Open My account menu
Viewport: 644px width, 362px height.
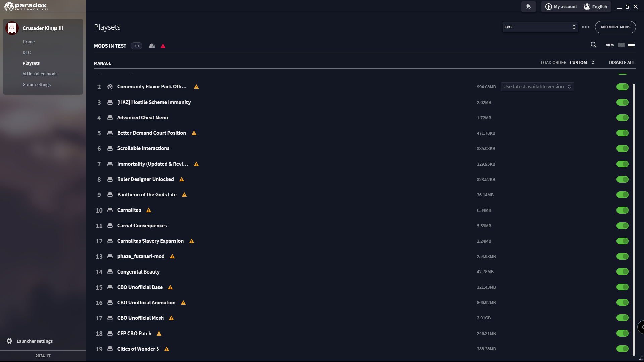[x=561, y=7]
